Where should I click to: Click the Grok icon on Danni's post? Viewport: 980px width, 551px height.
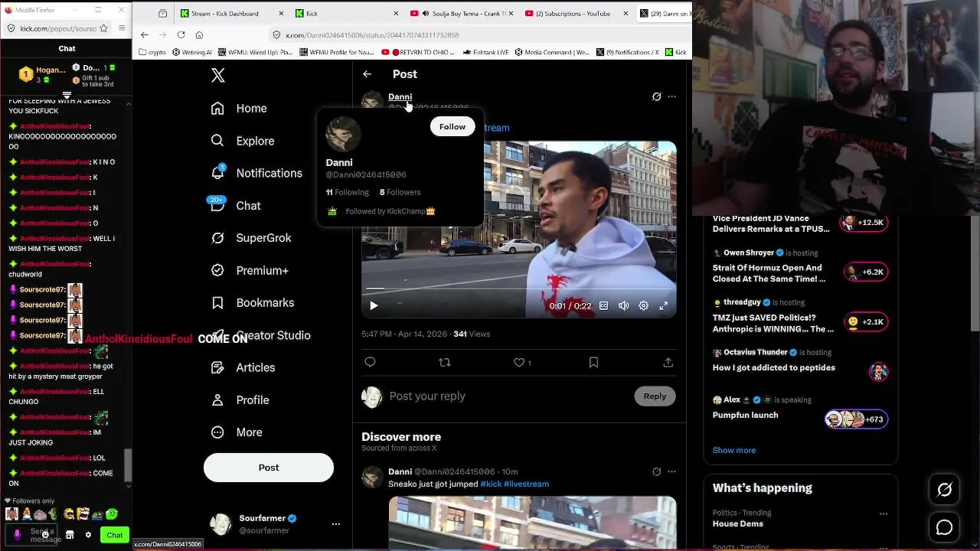(x=656, y=96)
